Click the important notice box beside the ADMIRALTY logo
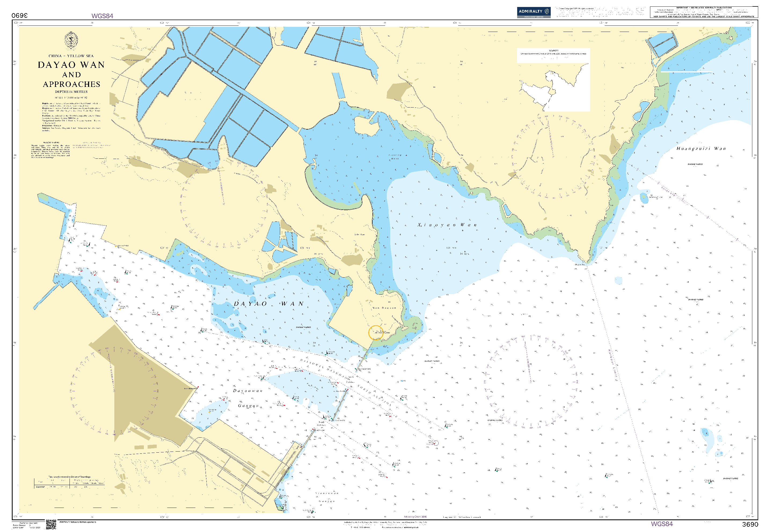Screen dimensions: 770x532 704,12
